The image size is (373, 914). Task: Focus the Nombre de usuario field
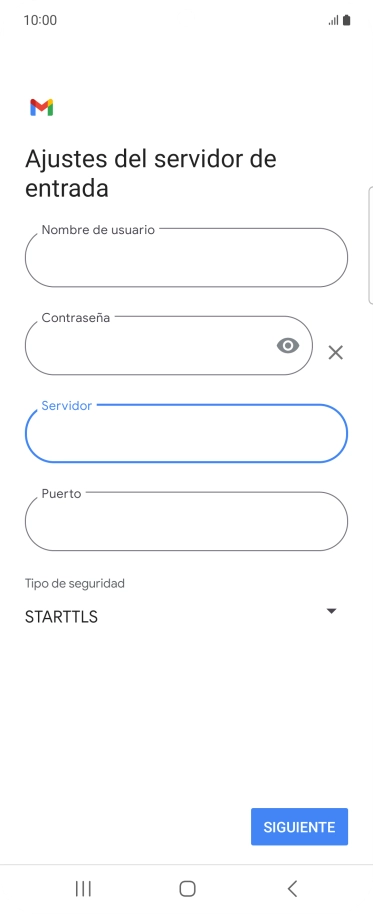click(x=186, y=257)
